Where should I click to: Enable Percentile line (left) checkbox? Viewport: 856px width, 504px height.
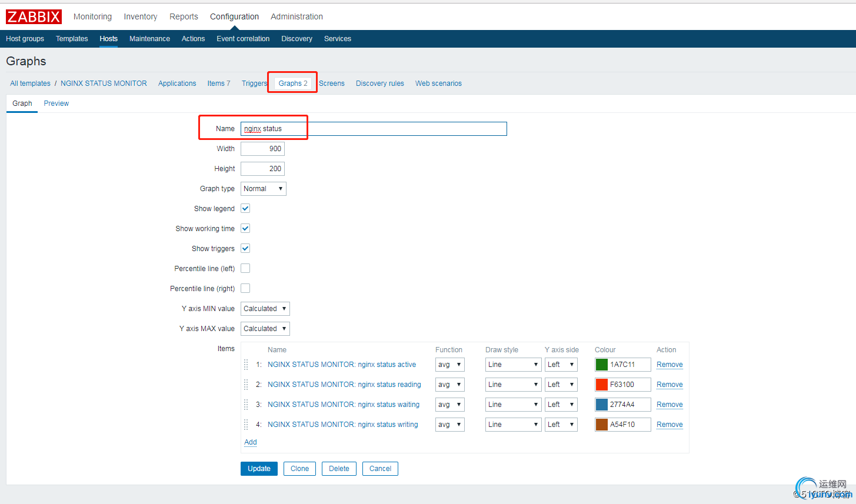coord(245,268)
